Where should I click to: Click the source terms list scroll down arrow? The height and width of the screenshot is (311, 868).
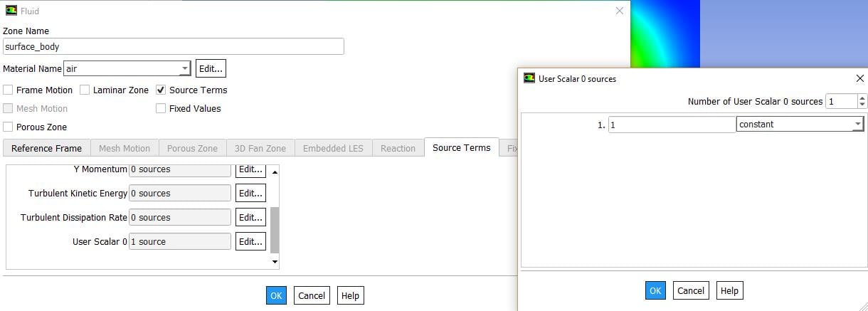point(275,263)
